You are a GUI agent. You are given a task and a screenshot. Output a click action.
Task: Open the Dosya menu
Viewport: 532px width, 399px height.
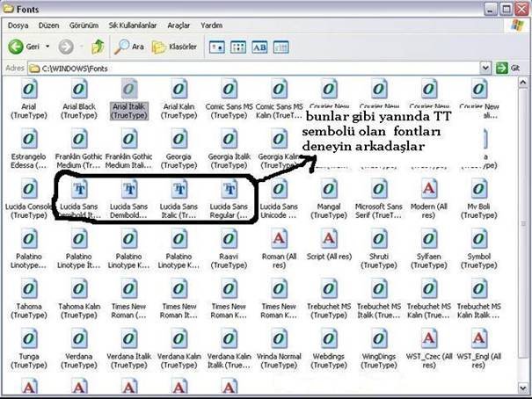18,25
